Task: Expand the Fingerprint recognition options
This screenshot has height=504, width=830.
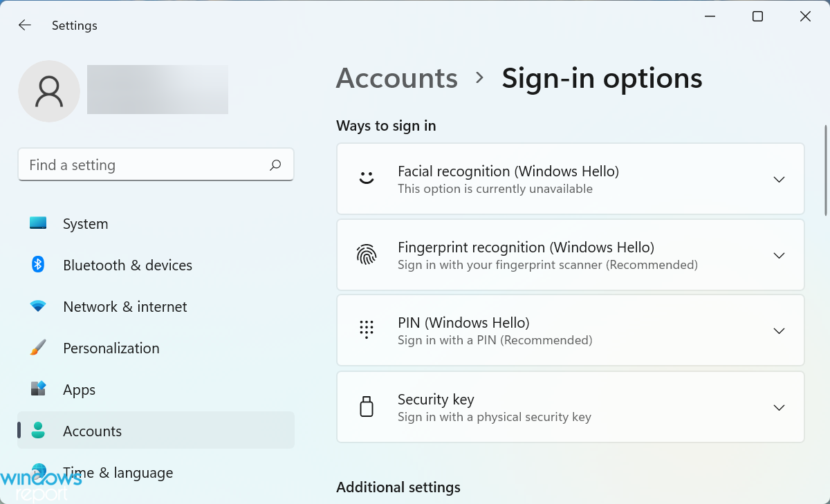Action: coord(779,254)
